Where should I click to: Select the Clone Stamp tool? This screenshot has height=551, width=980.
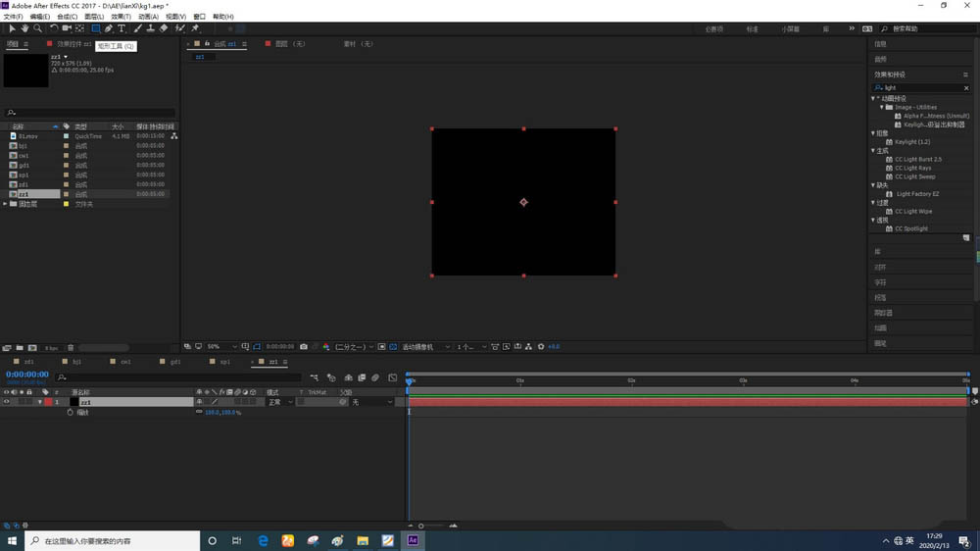tap(151, 28)
